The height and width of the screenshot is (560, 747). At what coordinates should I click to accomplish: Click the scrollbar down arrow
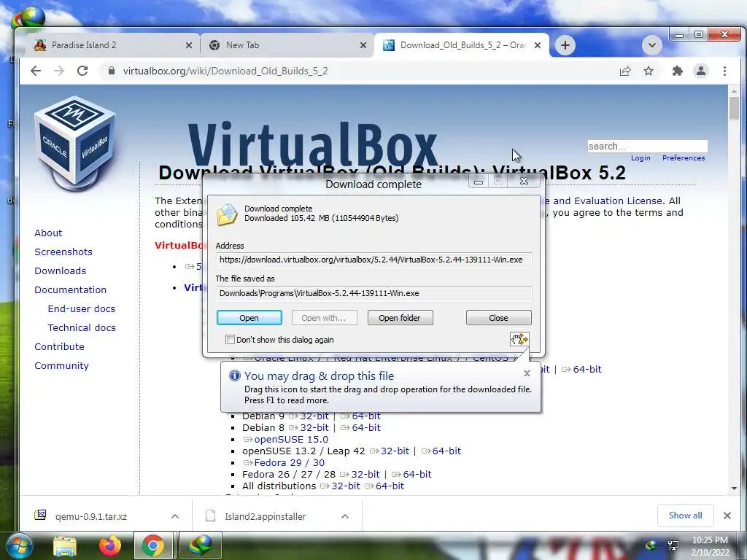point(734,488)
